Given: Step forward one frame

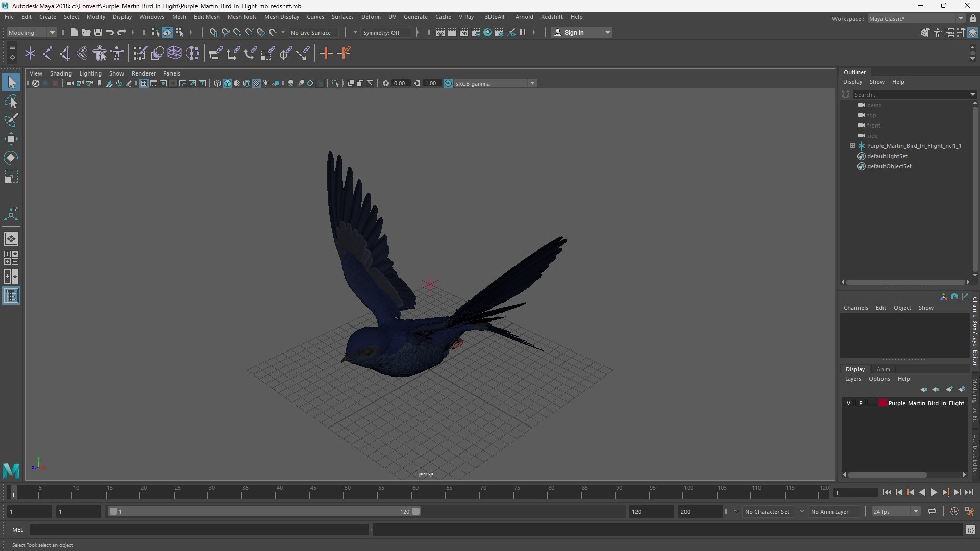Looking at the screenshot, I should 957,492.
